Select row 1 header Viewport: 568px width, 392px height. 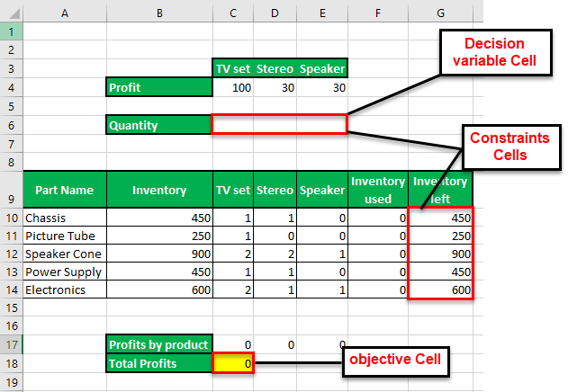point(11,31)
